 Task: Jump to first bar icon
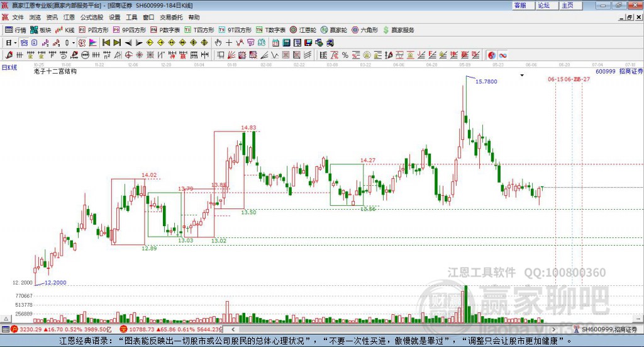click(106, 43)
